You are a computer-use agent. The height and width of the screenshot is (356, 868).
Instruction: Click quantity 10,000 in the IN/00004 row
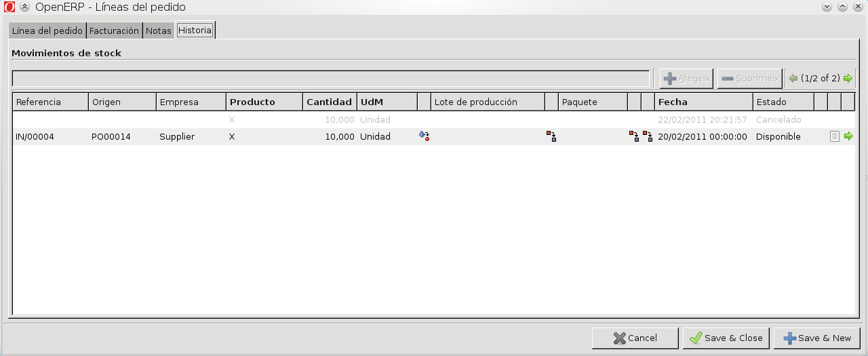click(x=340, y=136)
